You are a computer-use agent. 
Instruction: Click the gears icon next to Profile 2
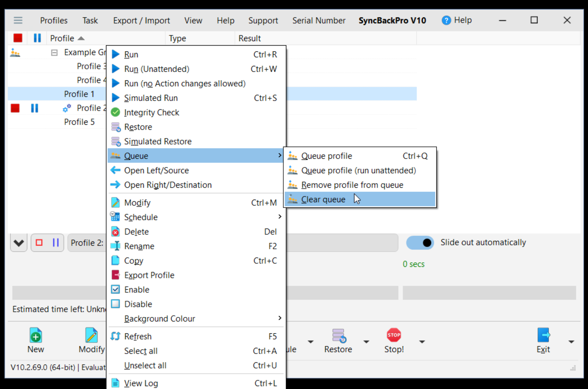tap(67, 108)
